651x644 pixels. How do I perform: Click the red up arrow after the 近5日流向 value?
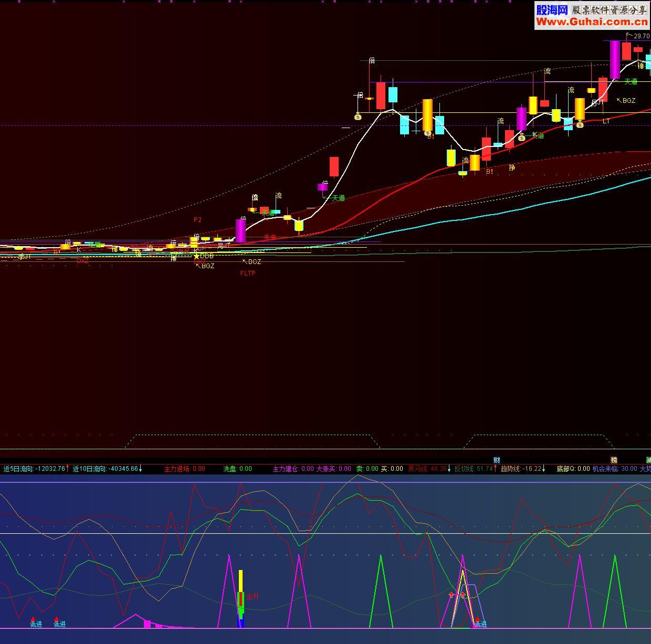tap(67, 468)
